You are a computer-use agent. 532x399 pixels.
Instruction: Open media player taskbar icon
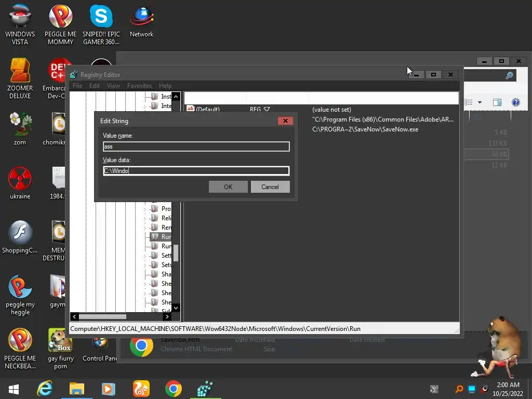pos(109,389)
